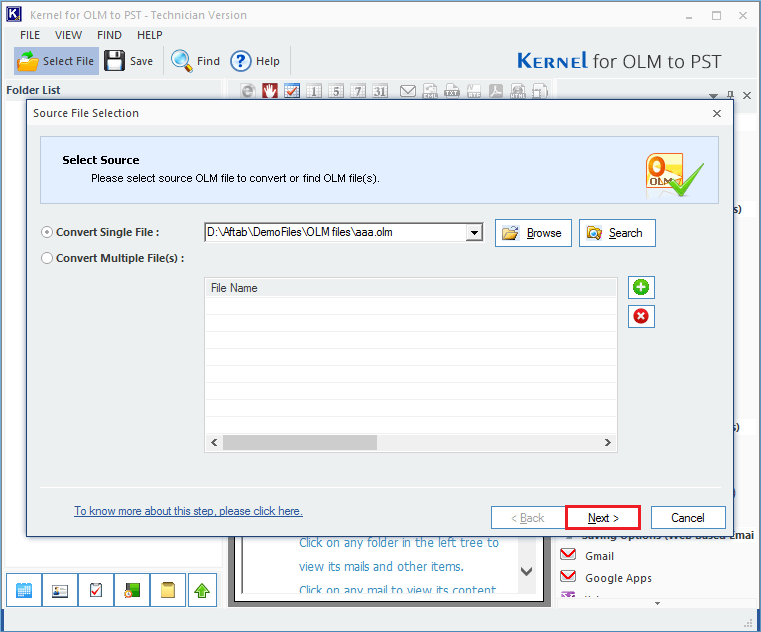Screen dimensions: 761x632
Task: Click the calendar checkmark icon in toolbar
Action: pos(292,91)
